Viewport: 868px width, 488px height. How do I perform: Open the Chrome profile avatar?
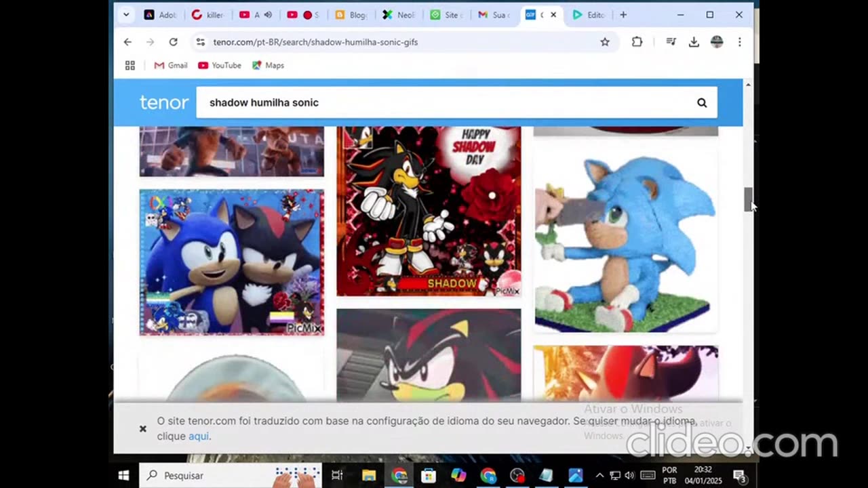(717, 42)
